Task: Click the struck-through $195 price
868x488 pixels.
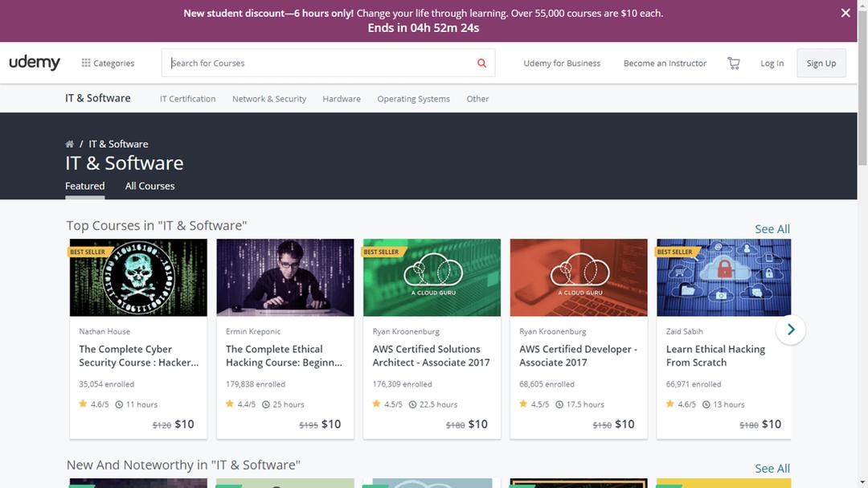Action: point(309,425)
